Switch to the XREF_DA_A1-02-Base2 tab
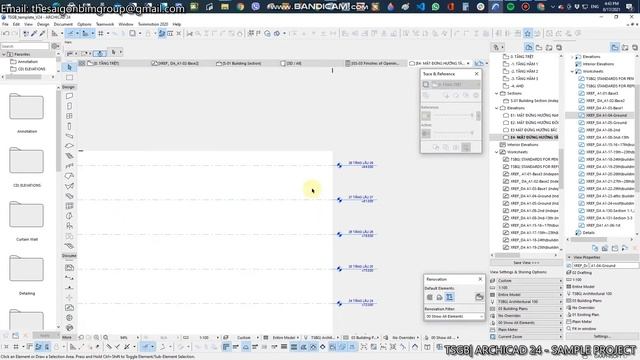This screenshot has height=360, width=640. 175,63
